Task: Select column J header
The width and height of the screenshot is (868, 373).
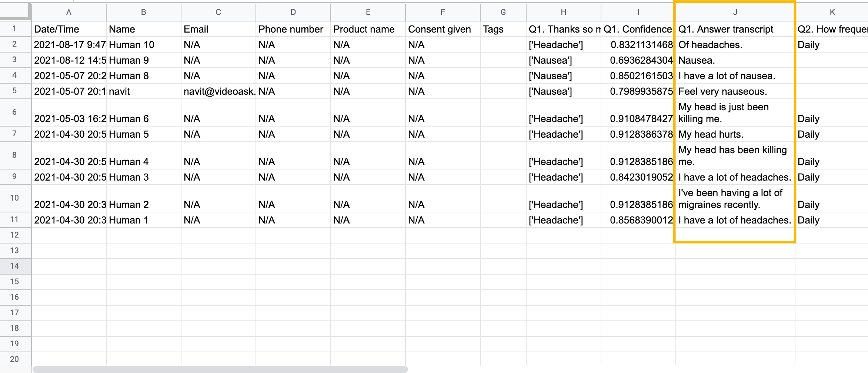Action: (735, 12)
